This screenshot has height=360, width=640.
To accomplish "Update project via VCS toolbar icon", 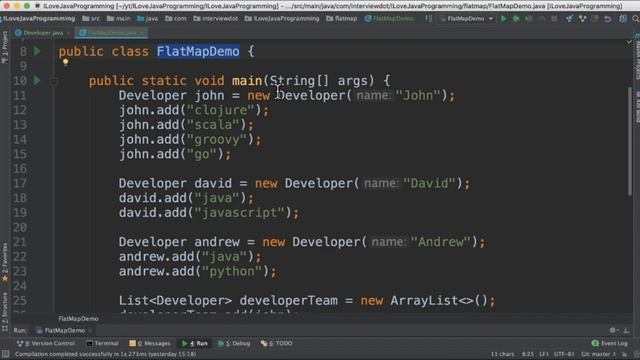I will [569, 19].
